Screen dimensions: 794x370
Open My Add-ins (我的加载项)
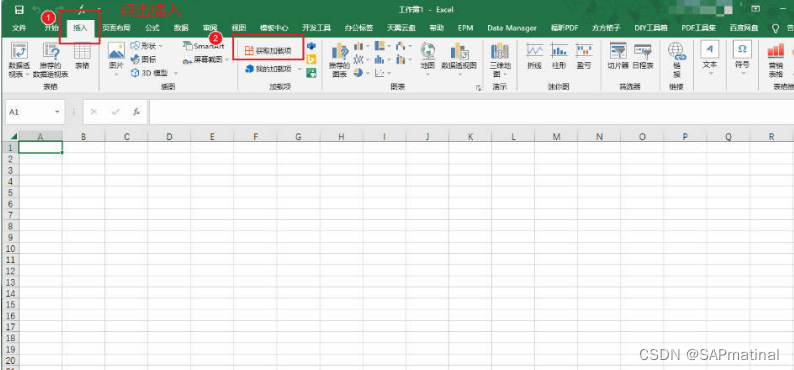tap(268, 68)
